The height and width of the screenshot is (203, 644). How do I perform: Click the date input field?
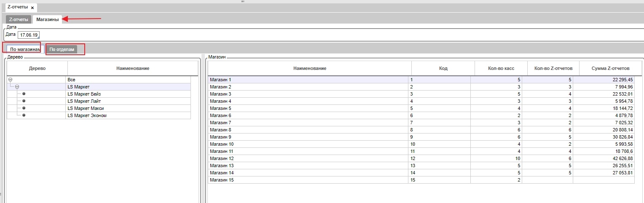[x=29, y=35]
